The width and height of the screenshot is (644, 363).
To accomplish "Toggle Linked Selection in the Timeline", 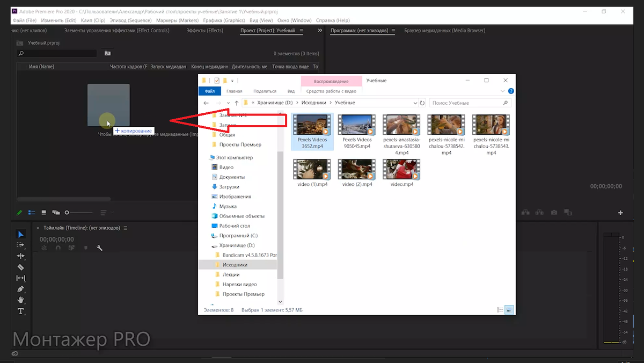I will pyautogui.click(x=72, y=248).
